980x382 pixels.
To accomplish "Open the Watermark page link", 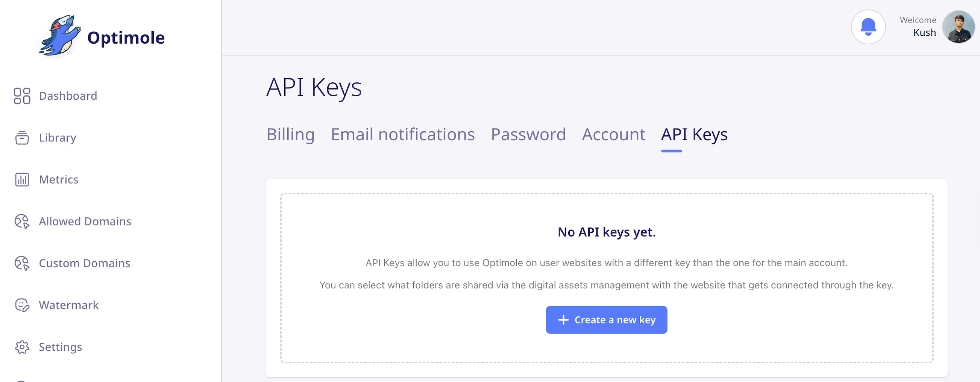I will pyautogui.click(x=69, y=305).
